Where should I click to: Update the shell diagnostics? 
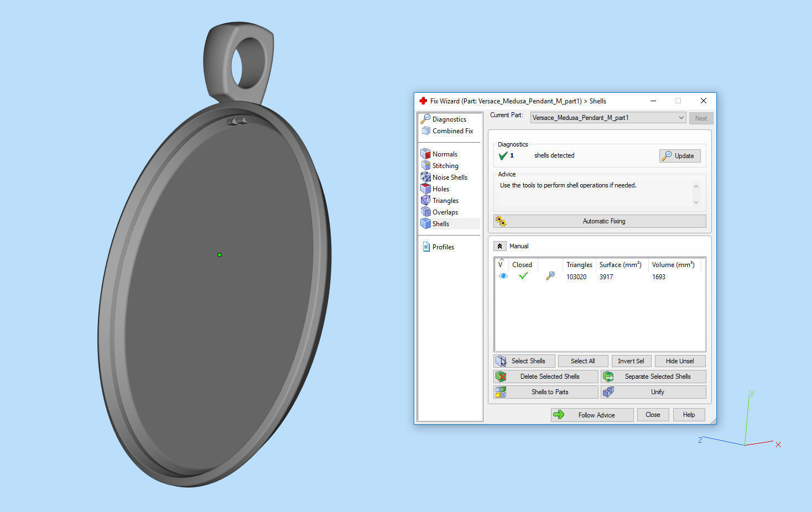tap(680, 156)
